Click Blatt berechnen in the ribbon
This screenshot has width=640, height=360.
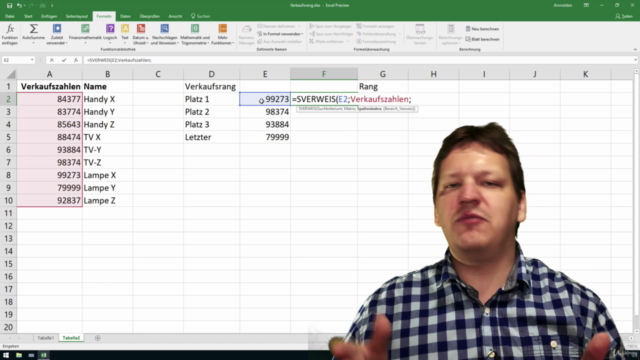482,39
